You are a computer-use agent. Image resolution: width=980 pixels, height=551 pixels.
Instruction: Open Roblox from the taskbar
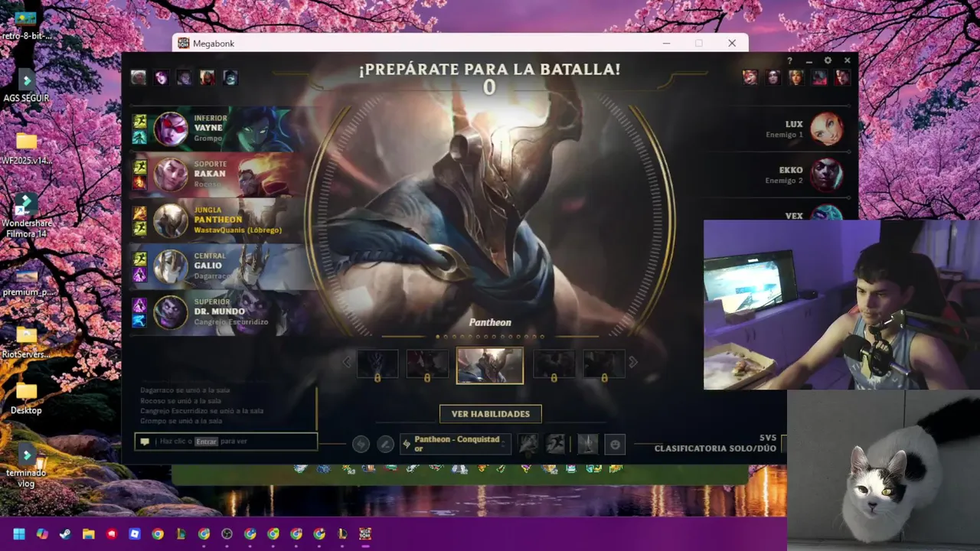tap(135, 533)
